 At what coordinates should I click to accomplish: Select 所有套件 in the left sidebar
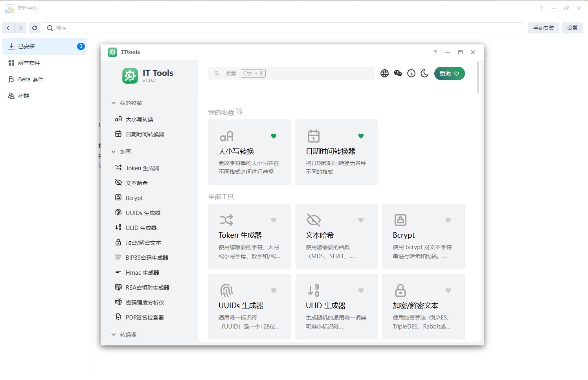point(29,63)
